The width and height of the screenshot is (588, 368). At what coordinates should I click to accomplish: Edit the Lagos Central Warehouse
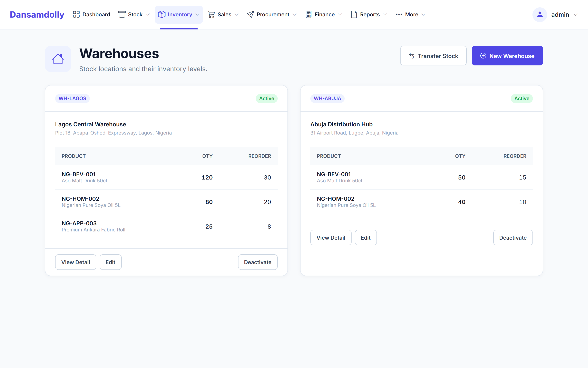coord(110,262)
